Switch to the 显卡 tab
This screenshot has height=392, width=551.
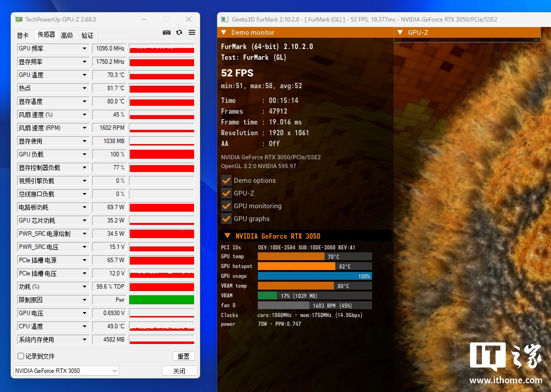[x=23, y=35]
